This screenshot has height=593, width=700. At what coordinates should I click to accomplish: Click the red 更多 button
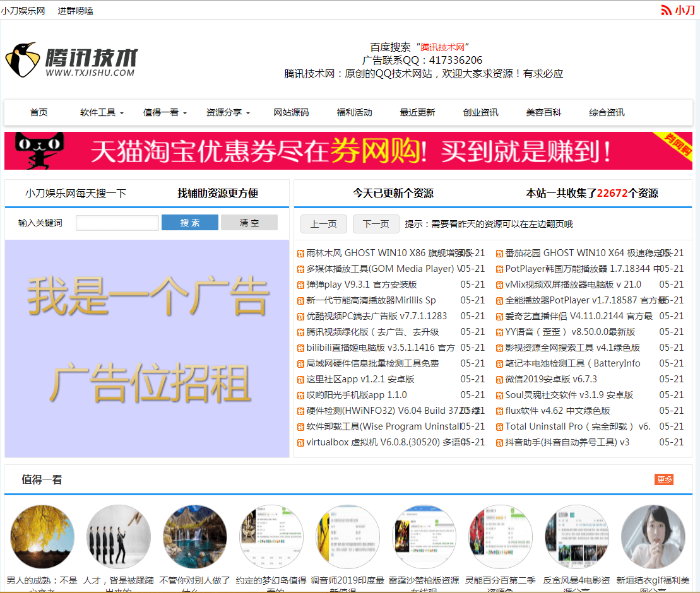point(664,479)
